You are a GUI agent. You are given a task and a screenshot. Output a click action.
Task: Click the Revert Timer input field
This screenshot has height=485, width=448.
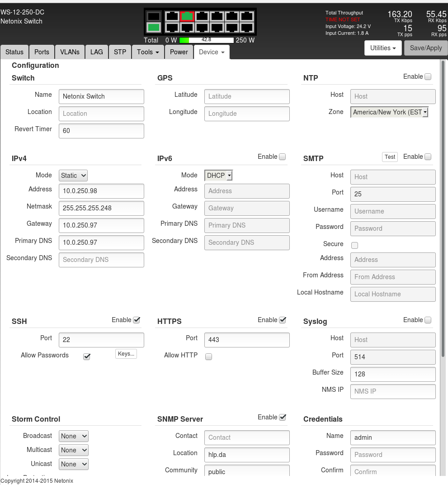click(101, 131)
